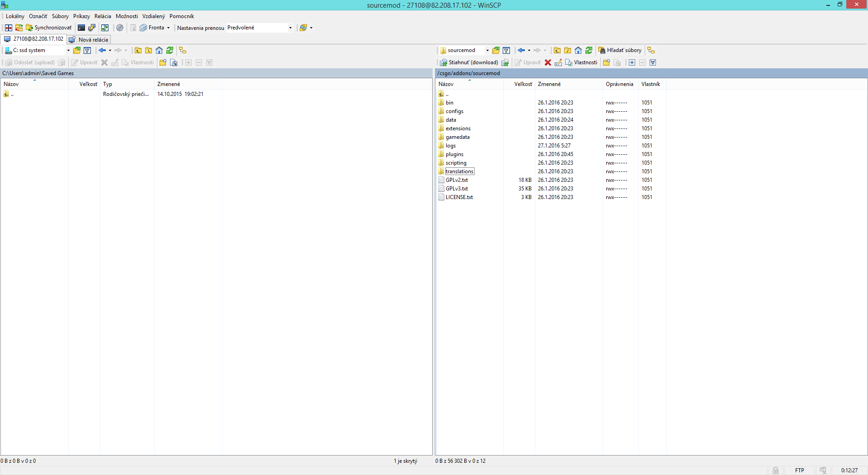Switch to the Nová relácia tab
This screenshot has width=868, height=475.
89,39
